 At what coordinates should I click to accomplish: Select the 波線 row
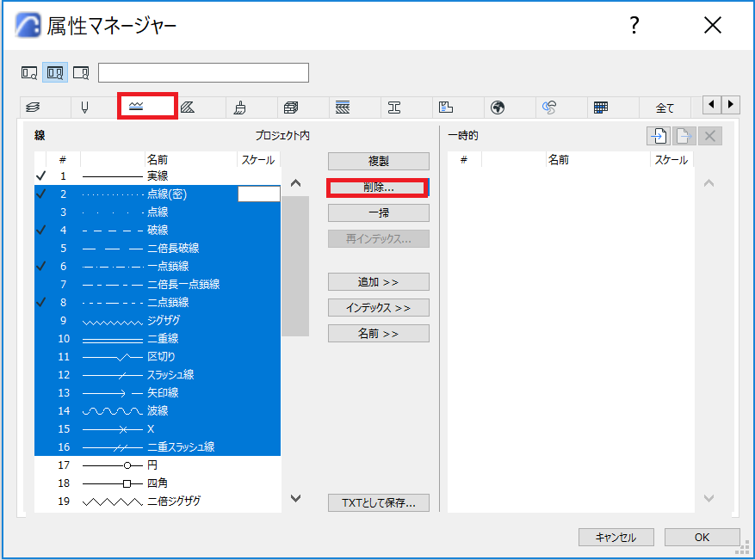[158, 411]
